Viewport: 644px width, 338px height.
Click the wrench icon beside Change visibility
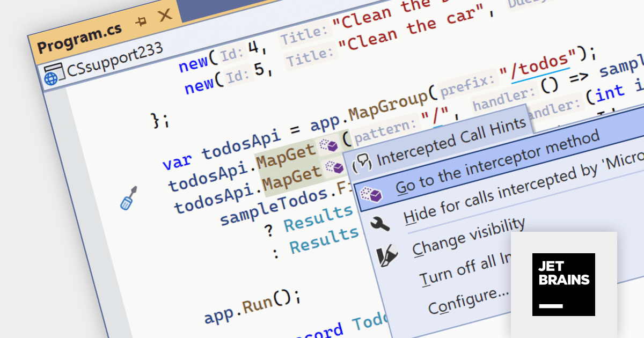point(380,223)
